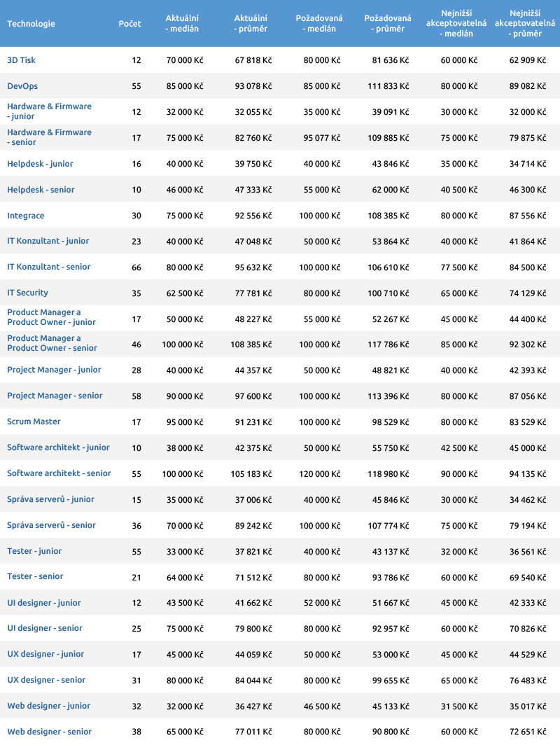Select Tester - senior link
Image resolution: width=560 pixels, height=745 pixels.
tap(35, 576)
